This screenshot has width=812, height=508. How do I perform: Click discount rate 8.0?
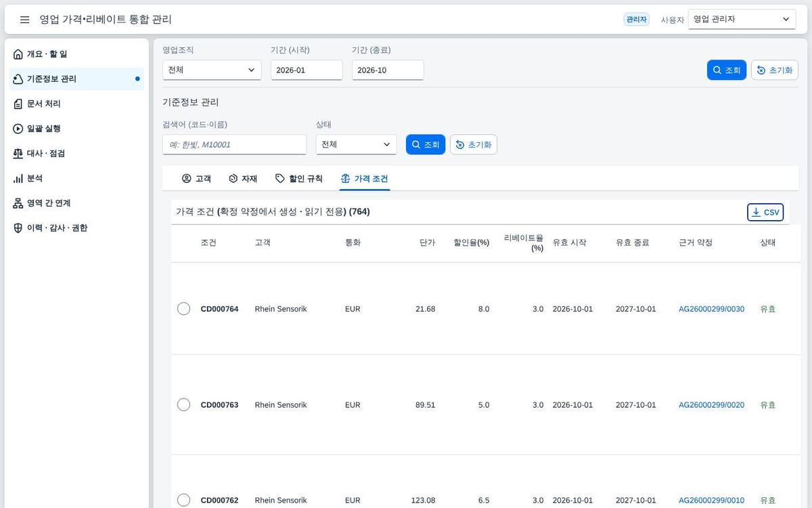tap(484, 309)
